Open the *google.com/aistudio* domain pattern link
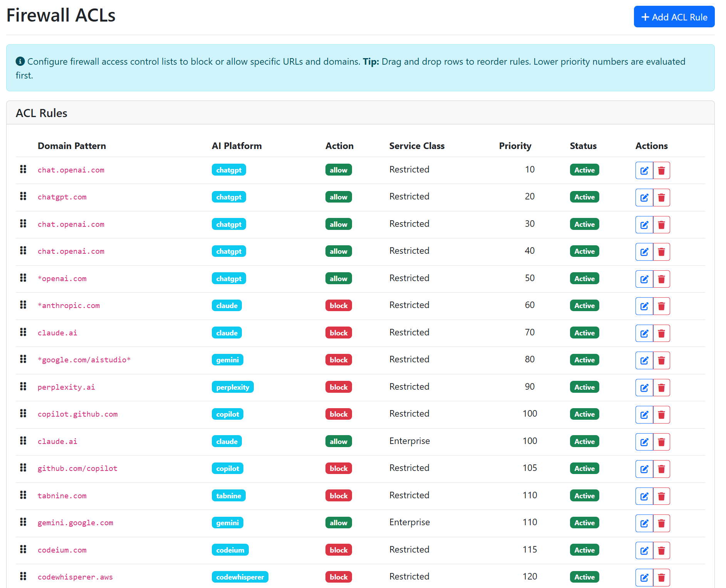 (x=84, y=360)
